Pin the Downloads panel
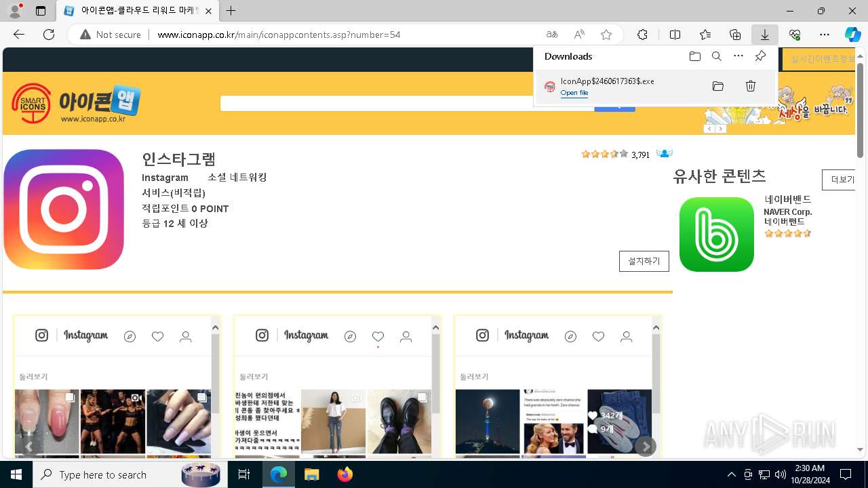Viewport: 868px width, 488px height. (x=760, y=56)
